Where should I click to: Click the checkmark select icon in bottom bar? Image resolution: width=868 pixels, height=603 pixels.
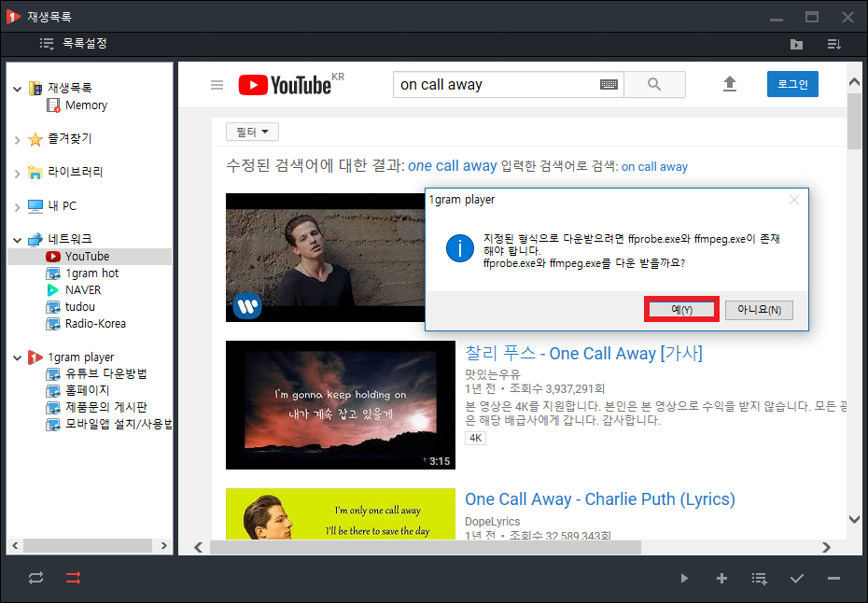796,579
